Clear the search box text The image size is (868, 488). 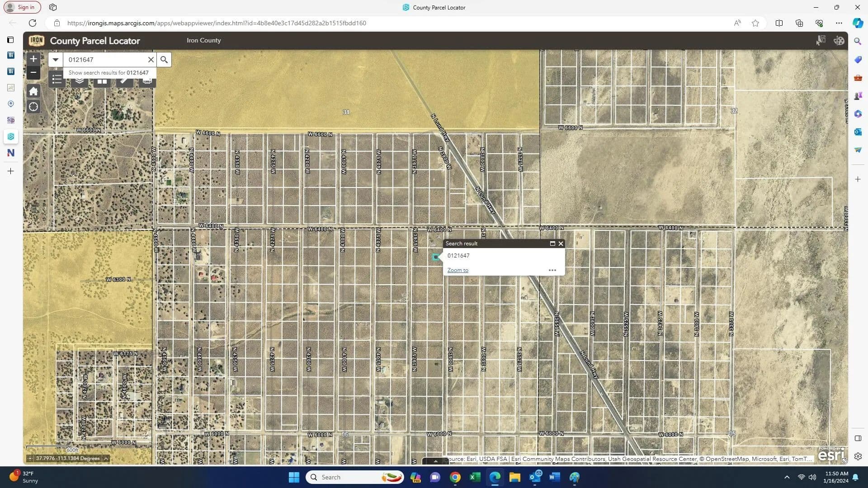[x=151, y=60]
